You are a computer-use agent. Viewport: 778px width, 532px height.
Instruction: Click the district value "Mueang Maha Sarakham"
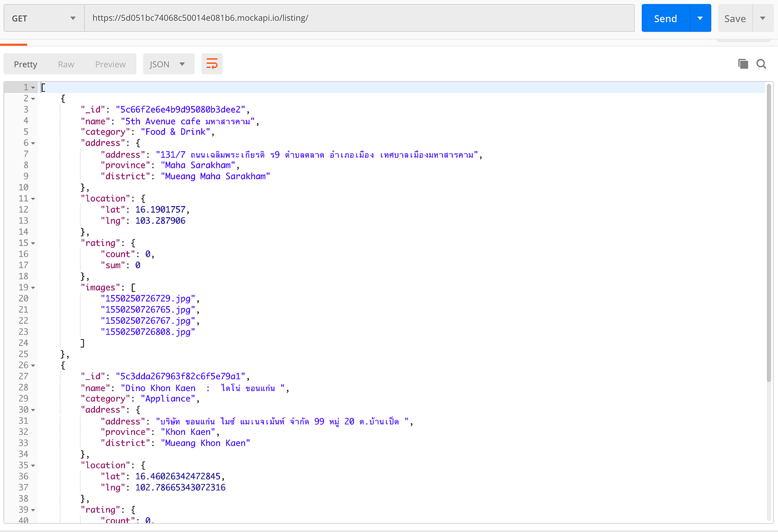point(216,176)
